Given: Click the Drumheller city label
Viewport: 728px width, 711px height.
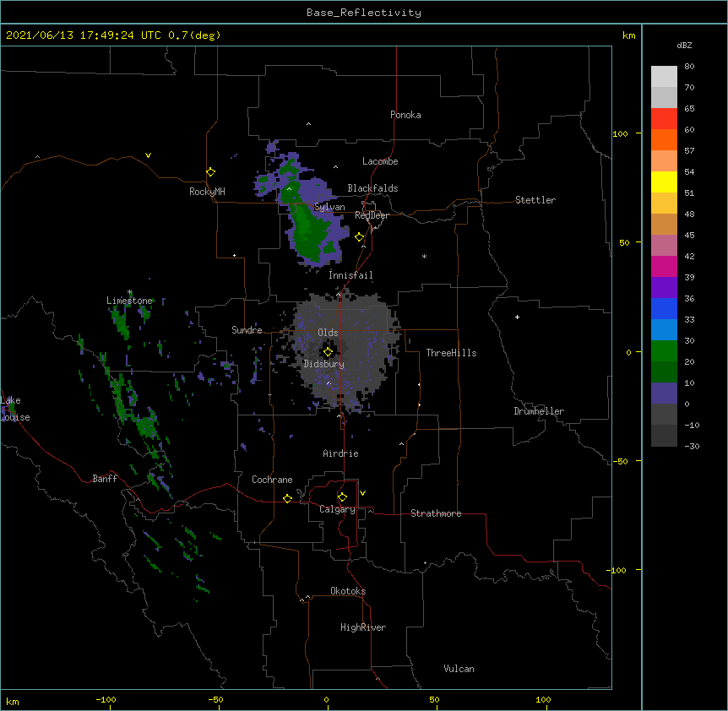Looking at the screenshot, I should click(x=539, y=411).
